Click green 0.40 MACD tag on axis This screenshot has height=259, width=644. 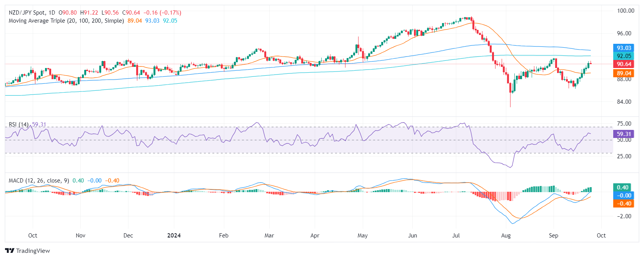[622, 188]
